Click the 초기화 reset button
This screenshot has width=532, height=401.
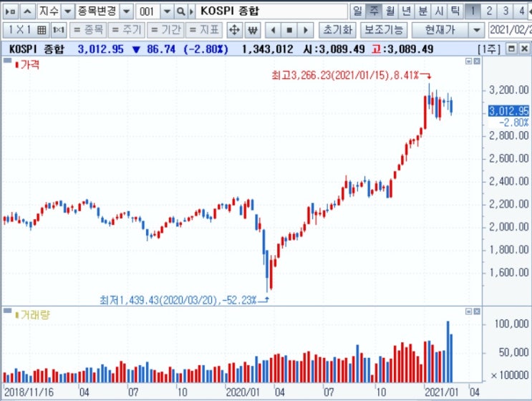pos(337,30)
